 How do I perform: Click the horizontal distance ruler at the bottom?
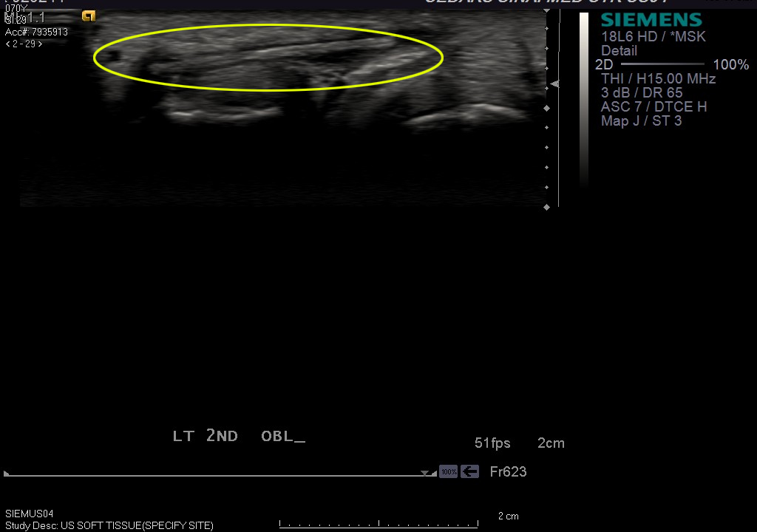click(379, 524)
